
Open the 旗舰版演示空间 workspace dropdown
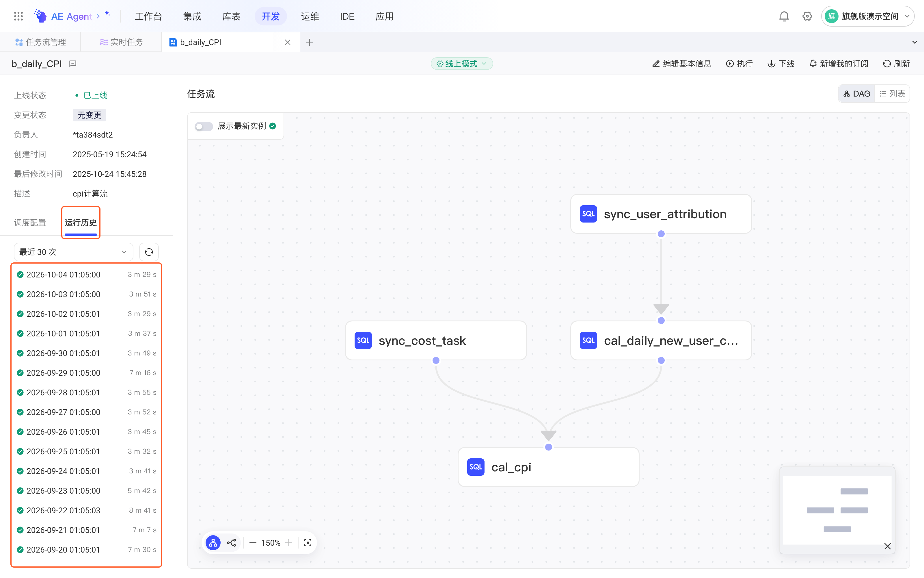point(867,16)
